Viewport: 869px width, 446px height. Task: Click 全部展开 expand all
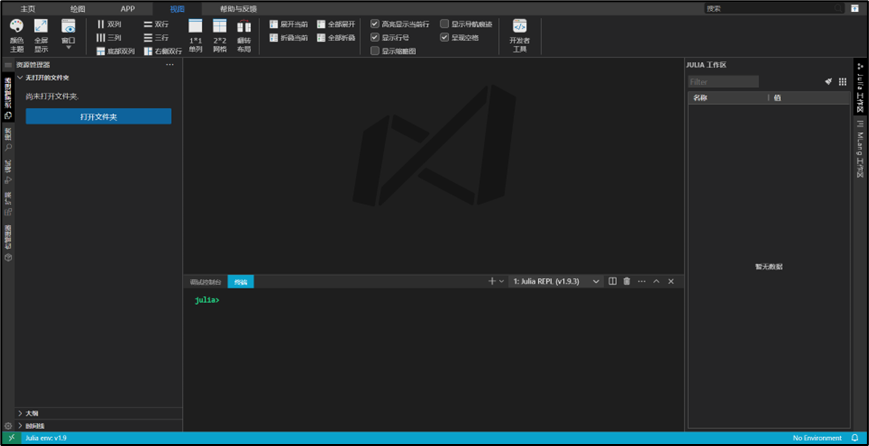[x=336, y=24]
